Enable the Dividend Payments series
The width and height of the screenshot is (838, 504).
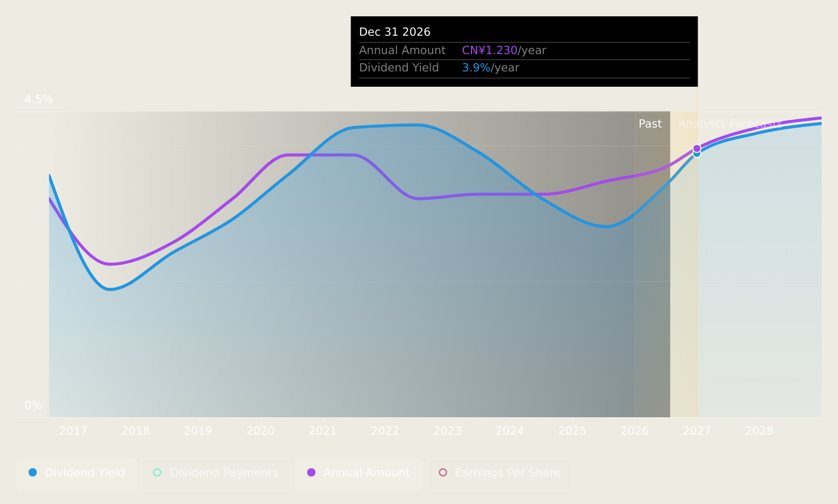click(215, 473)
